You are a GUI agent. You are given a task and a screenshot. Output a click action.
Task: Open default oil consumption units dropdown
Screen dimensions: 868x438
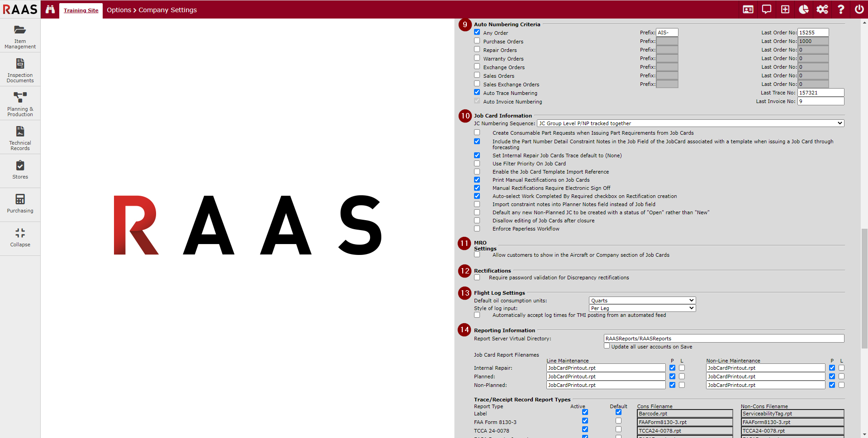click(x=642, y=301)
